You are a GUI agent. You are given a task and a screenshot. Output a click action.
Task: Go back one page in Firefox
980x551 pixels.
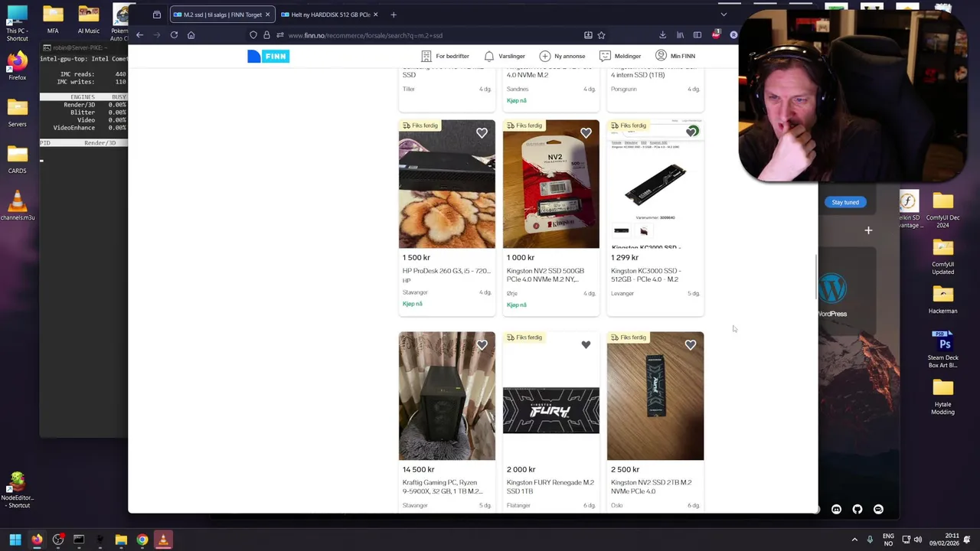(x=139, y=35)
